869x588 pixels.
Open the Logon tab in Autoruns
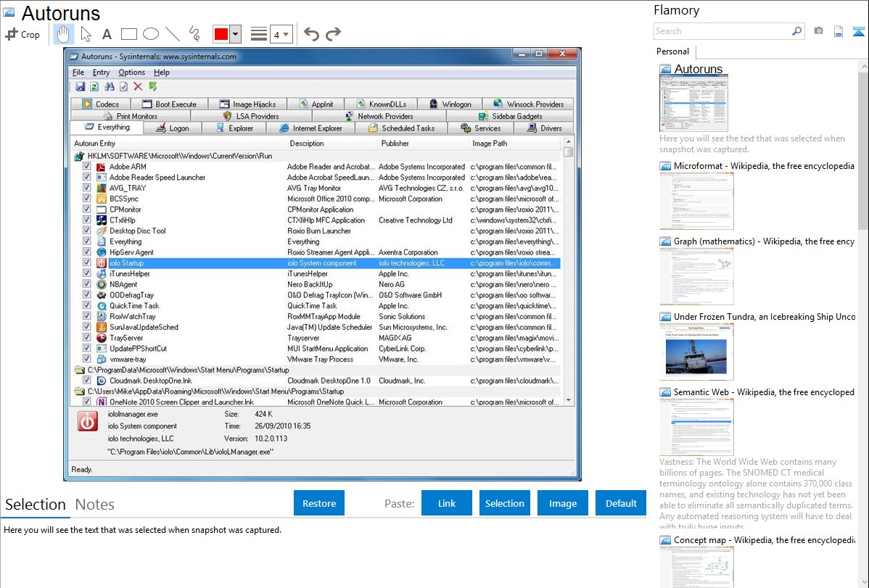pos(173,128)
